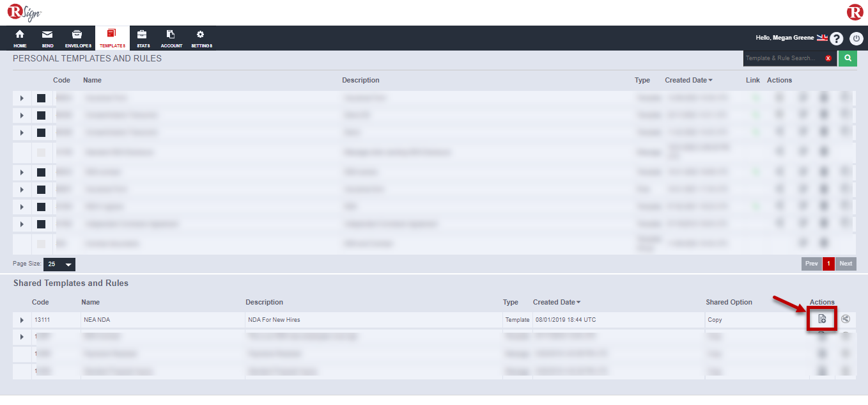Click the 08/01/2019 18:44 UTC date cell

pos(565,320)
